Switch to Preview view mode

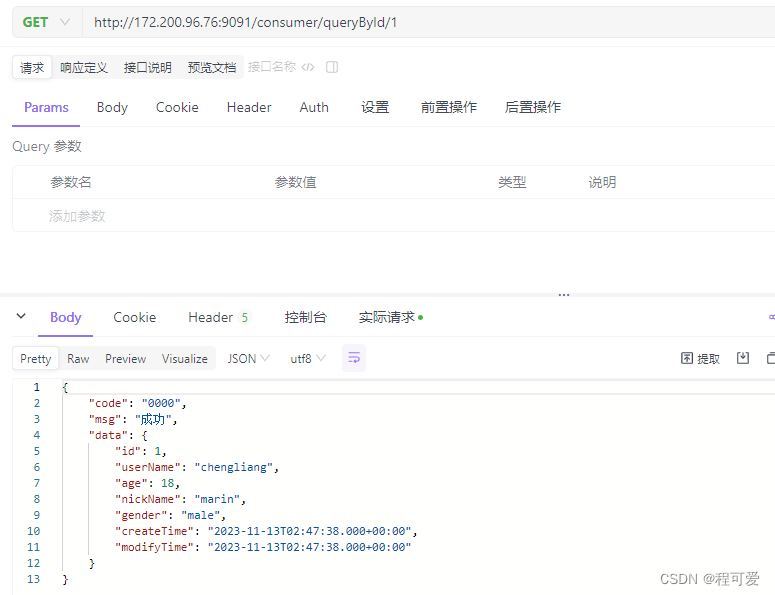pos(126,359)
